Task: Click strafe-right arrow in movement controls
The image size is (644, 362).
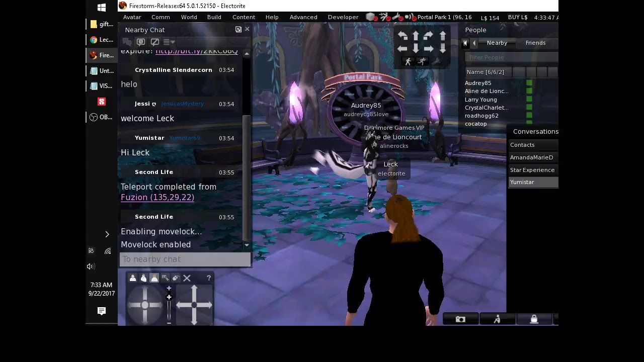Action: pyautogui.click(x=428, y=49)
